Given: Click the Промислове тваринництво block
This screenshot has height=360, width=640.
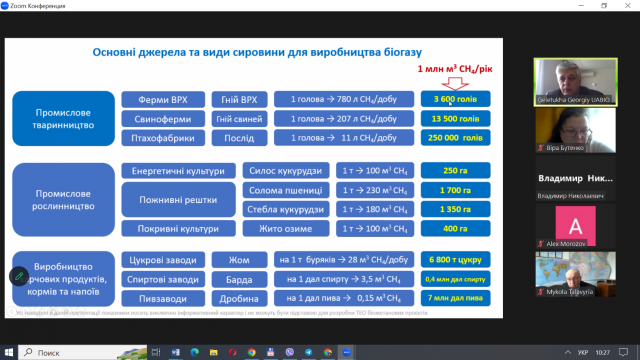Looking at the screenshot, I should coord(64,118).
